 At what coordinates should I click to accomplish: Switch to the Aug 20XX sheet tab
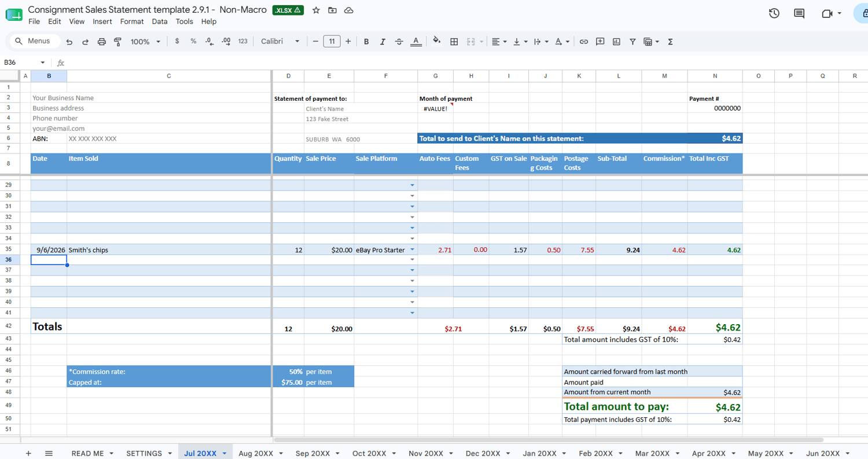pos(255,453)
